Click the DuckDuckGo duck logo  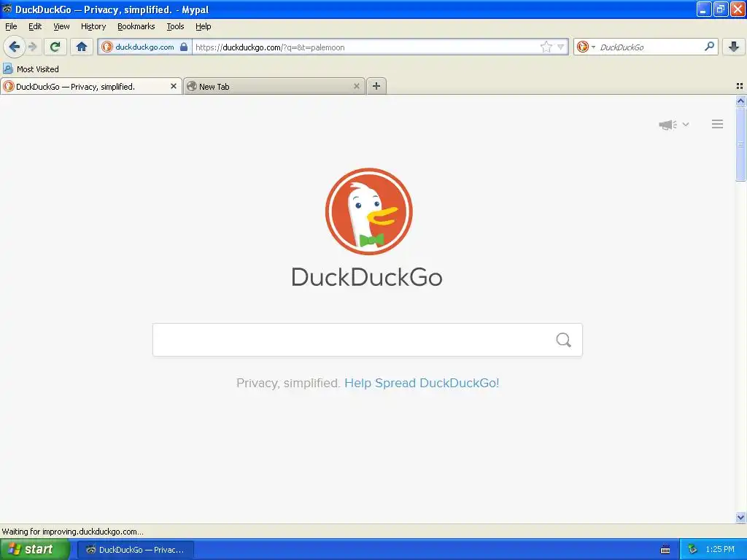tap(368, 211)
